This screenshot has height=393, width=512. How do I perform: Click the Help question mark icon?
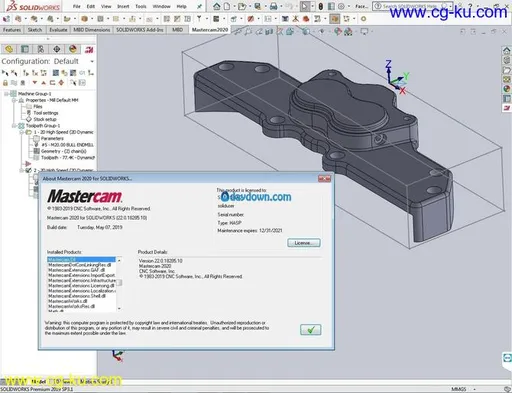(x=470, y=6)
